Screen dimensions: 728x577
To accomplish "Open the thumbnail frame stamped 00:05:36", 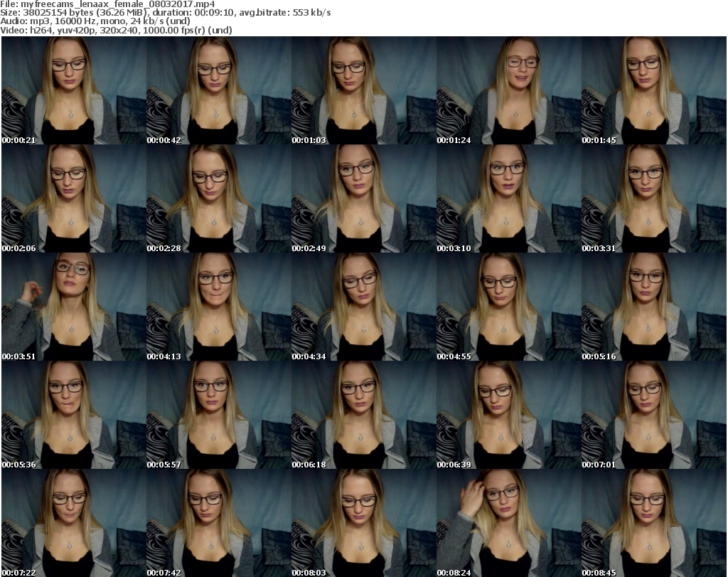I will coord(74,415).
